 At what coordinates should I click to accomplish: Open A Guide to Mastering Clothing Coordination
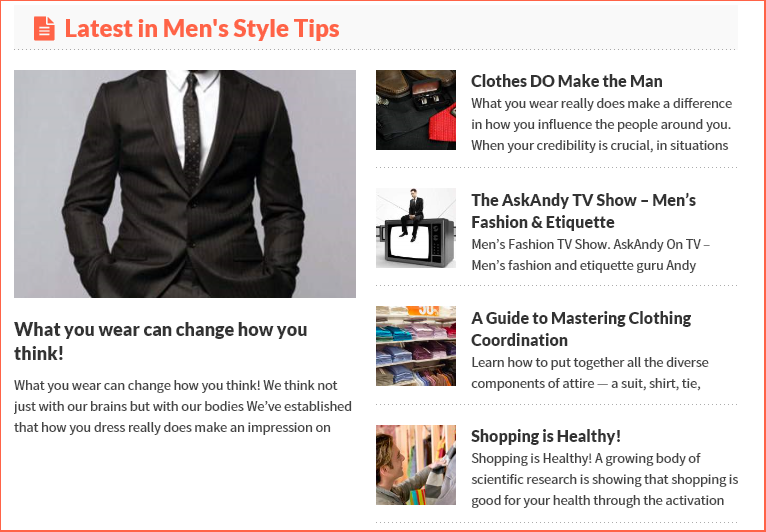coord(581,329)
